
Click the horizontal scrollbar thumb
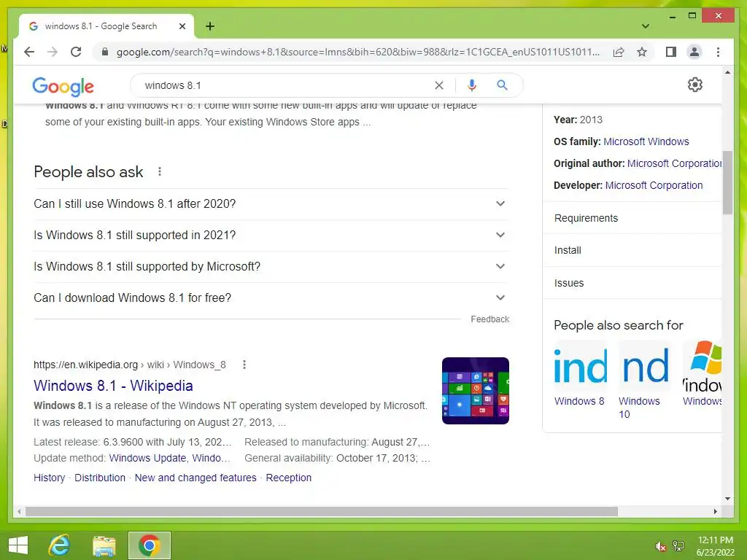[322, 511]
